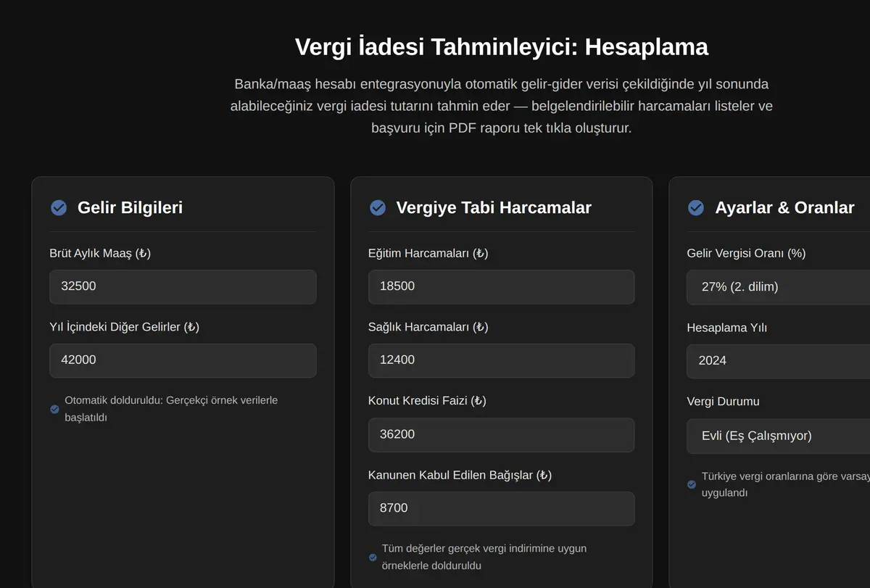Viewport: 870px width, 588px height.
Task: Click the check icon beside 'Türkiye vergi oranlarına' note
Action: pyautogui.click(x=692, y=484)
